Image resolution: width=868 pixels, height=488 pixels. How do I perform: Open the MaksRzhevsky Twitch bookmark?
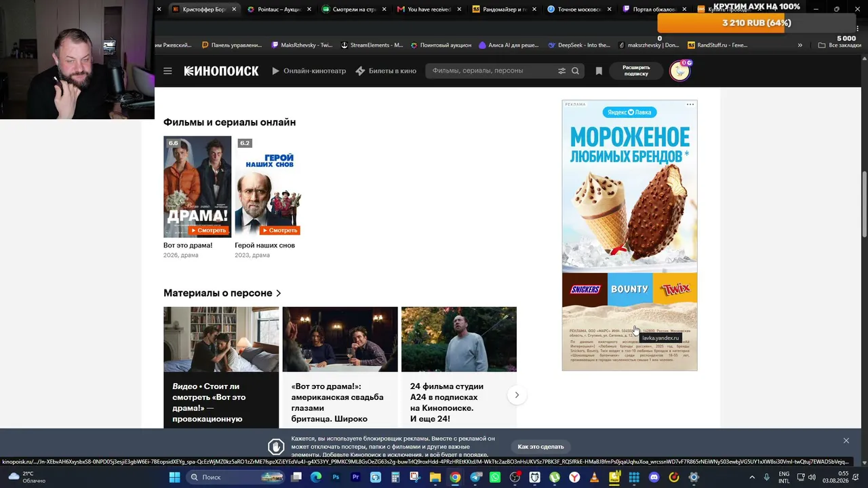tap(302, 45)
